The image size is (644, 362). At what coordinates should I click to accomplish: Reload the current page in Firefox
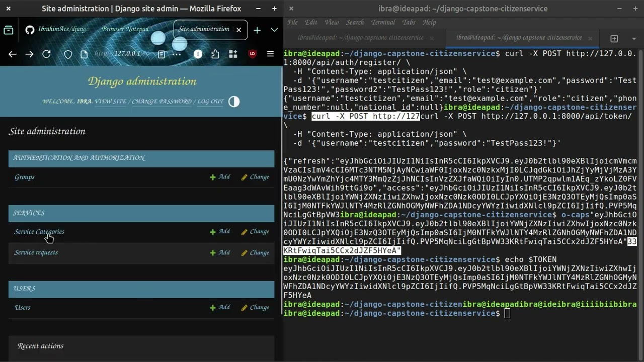tap(46, 54)
